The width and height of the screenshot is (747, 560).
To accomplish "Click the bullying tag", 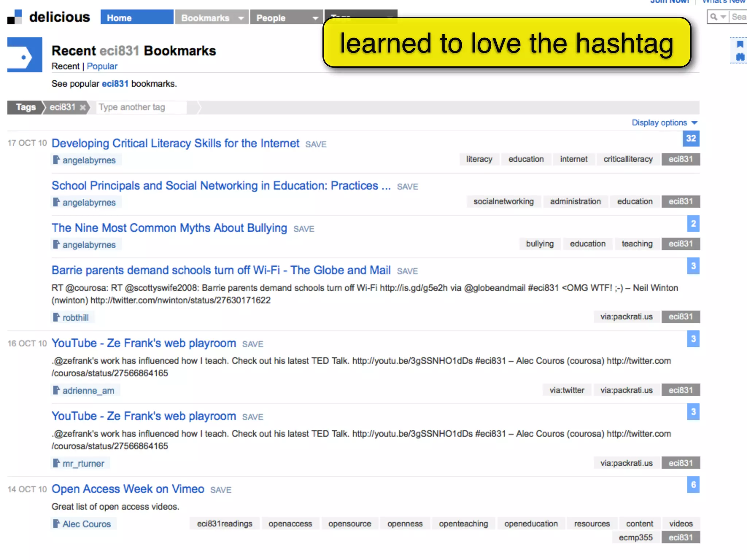I will pyautogui.click(x=539, y=244).
